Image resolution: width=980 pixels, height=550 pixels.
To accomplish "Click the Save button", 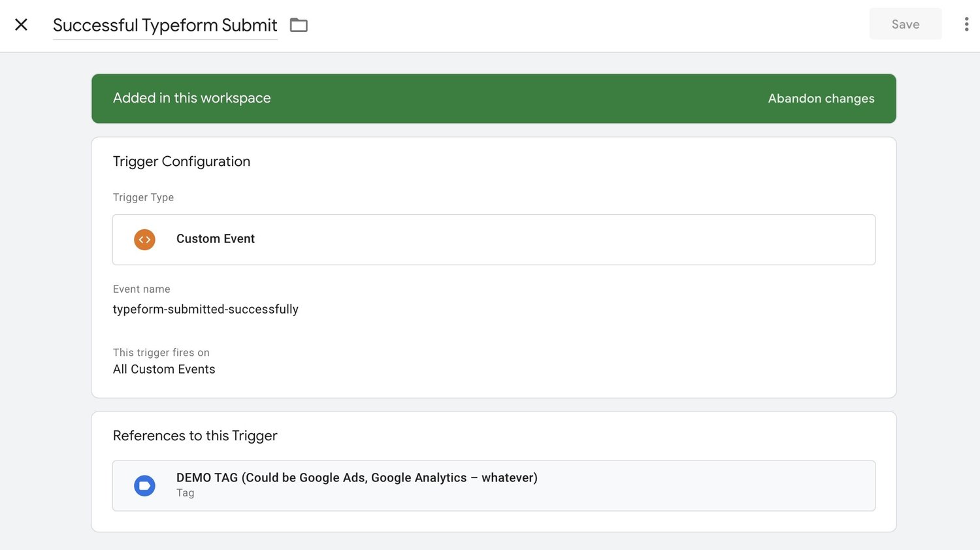I will 906,24.
